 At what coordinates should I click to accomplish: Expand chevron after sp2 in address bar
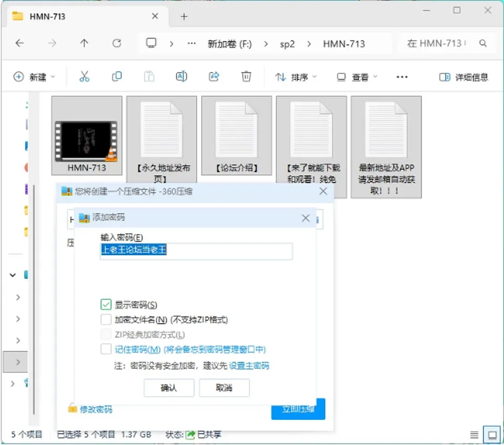click(309, 44)
